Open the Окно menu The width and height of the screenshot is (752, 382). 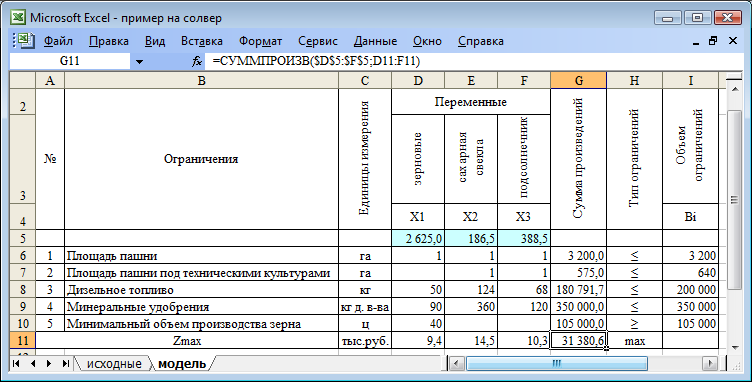coord(427,41)
